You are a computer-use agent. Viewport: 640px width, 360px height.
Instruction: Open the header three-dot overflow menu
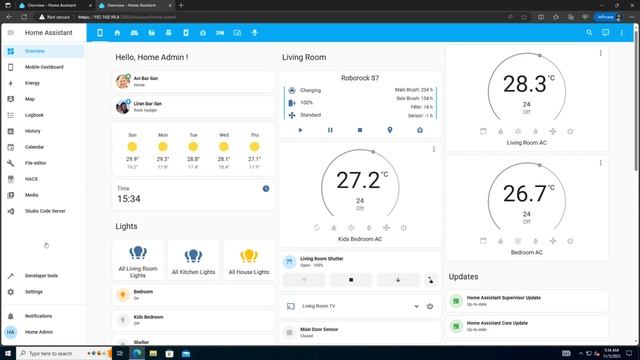pyautogui.click(x=621, y=33)
